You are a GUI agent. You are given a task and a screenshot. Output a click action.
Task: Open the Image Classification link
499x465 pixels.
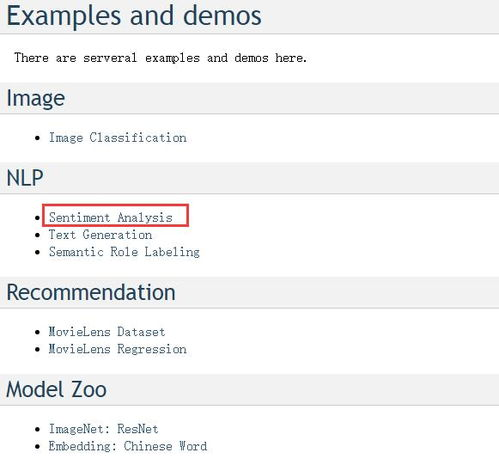coord(118,138)
